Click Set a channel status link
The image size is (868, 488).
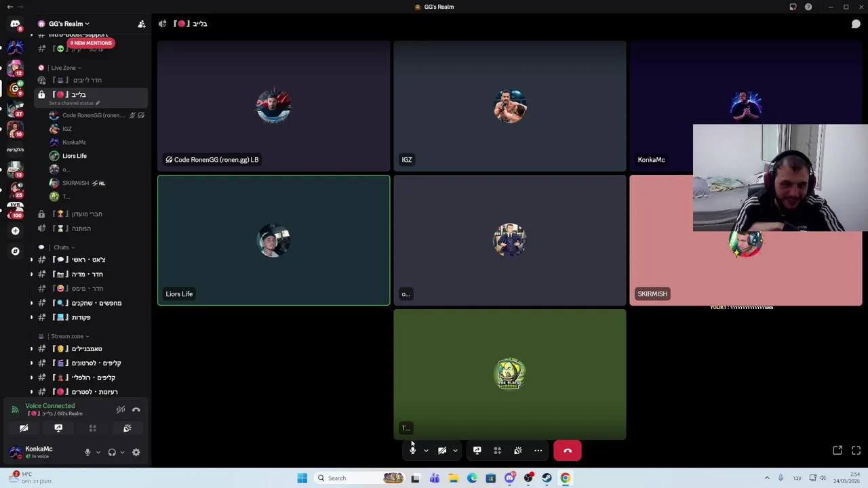tap(74, 103)
